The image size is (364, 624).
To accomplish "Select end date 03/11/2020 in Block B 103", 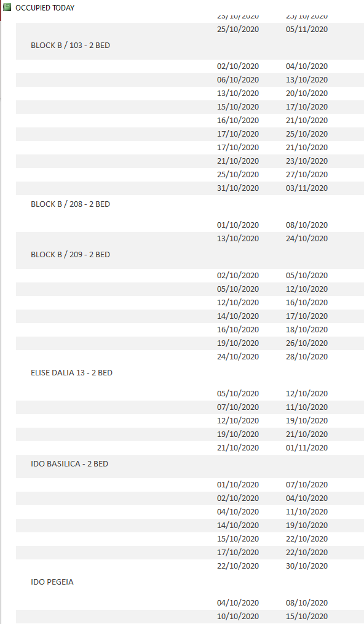I will 307,188.
